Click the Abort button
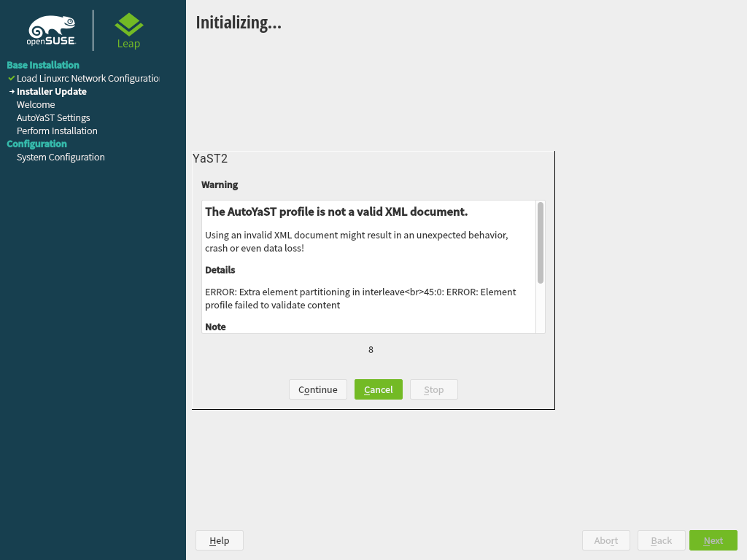The image size is (747, 560). click(606, 540)
